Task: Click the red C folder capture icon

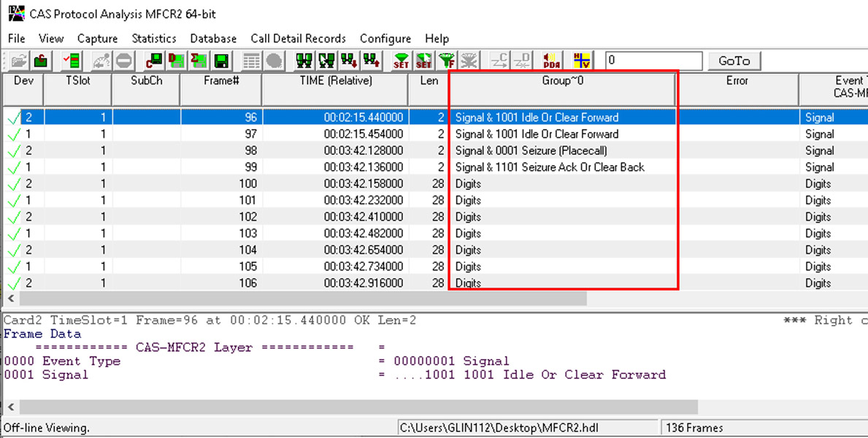Action: click(40, 61)
